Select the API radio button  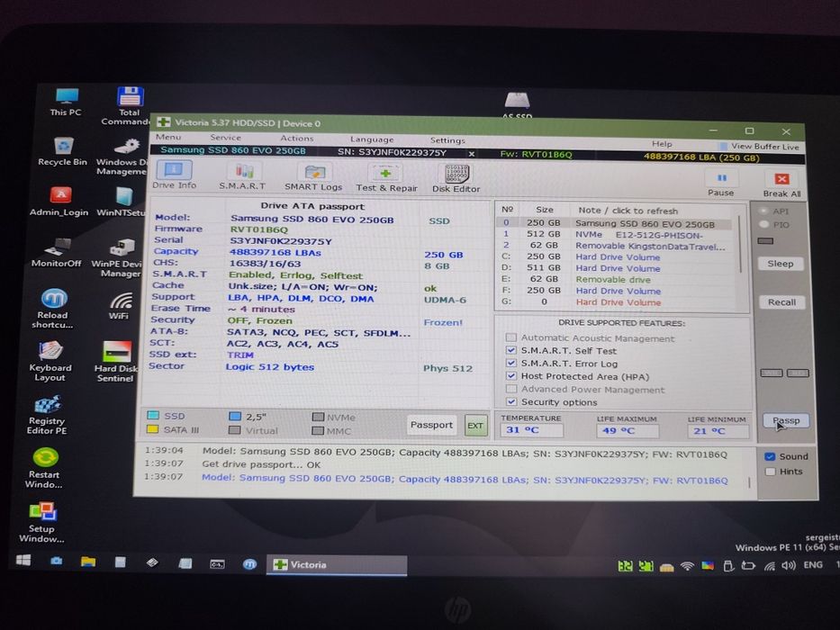[x=764, y=211]
